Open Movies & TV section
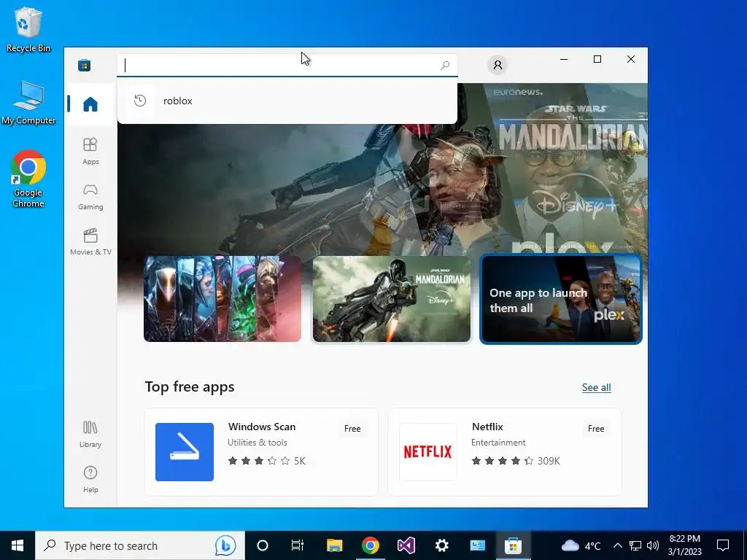747x560 pixels. tap(90, 242)
